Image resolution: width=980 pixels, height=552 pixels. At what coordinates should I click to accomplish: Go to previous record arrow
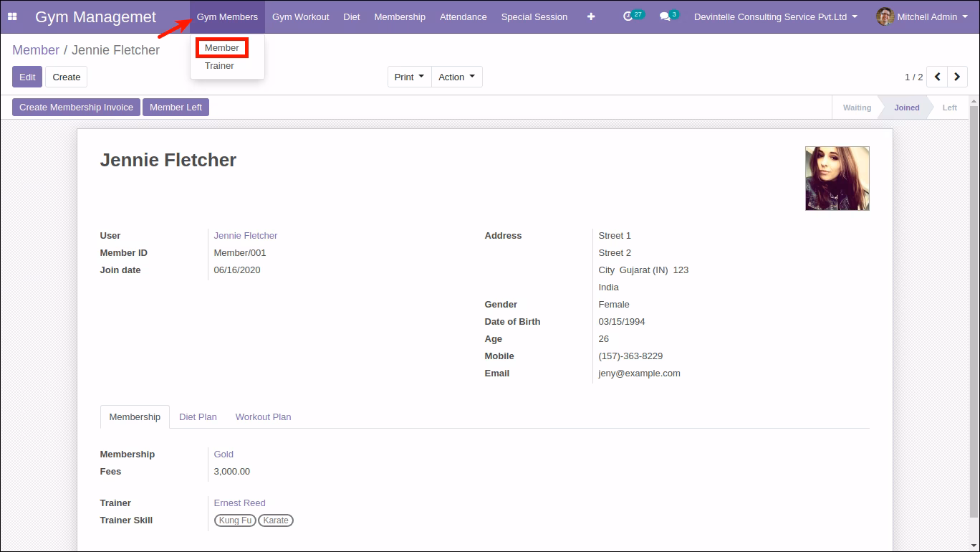[937, 77]
